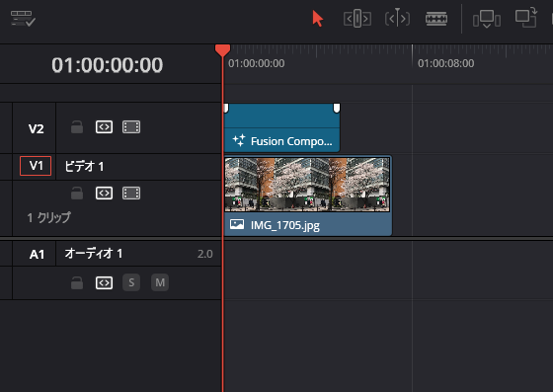Click the 2.0 audio channel format value
The height and width of the screenshot is (392, 553).
205,254
